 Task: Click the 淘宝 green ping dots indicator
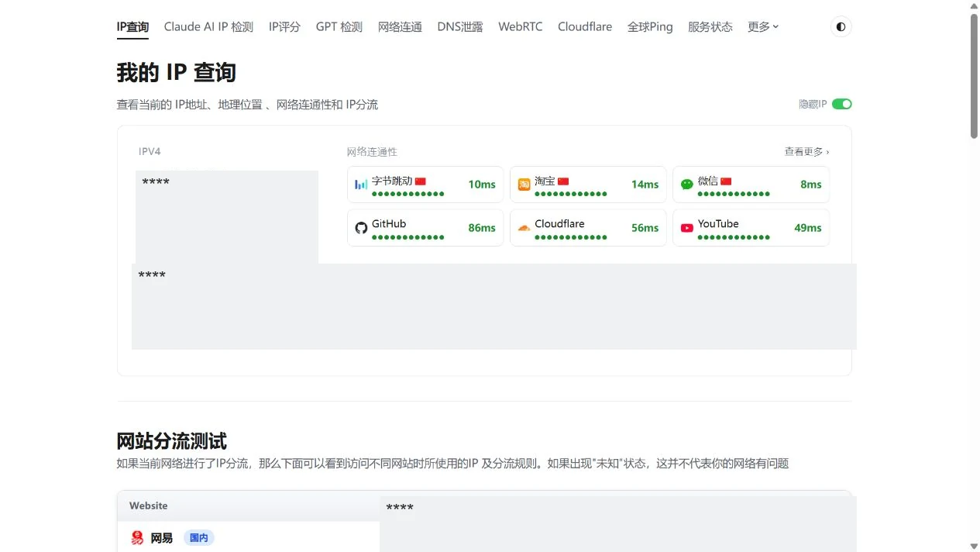coord(571,194)
